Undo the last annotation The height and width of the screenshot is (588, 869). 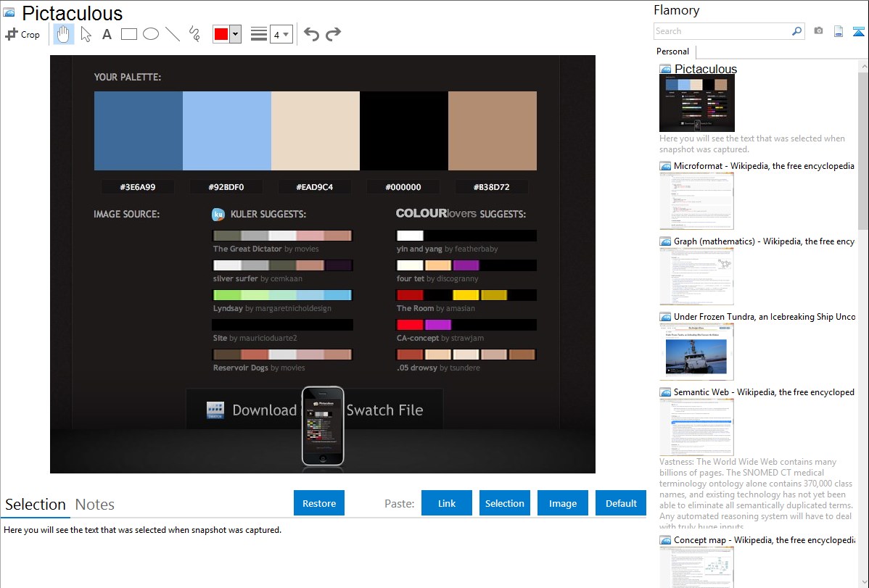311,34
